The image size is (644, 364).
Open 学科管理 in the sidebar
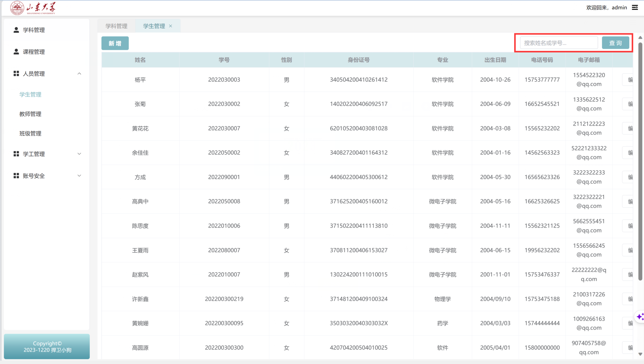click(x=47, y=30)
